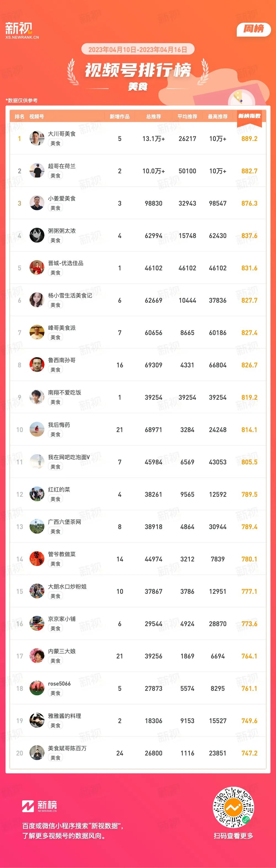The height and width of the screenshot is (868, 276).
Task: Click the 美食 tag under 晋城-优选佳品
Action: 55,273
